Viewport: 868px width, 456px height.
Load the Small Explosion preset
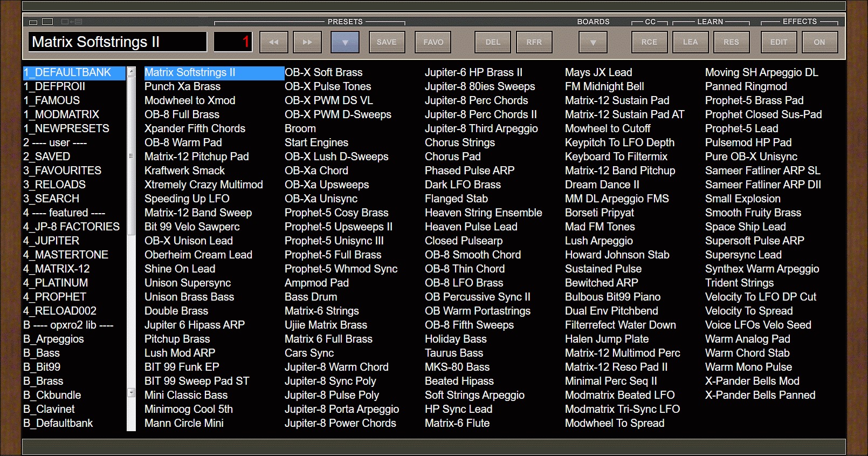[743, 199]
